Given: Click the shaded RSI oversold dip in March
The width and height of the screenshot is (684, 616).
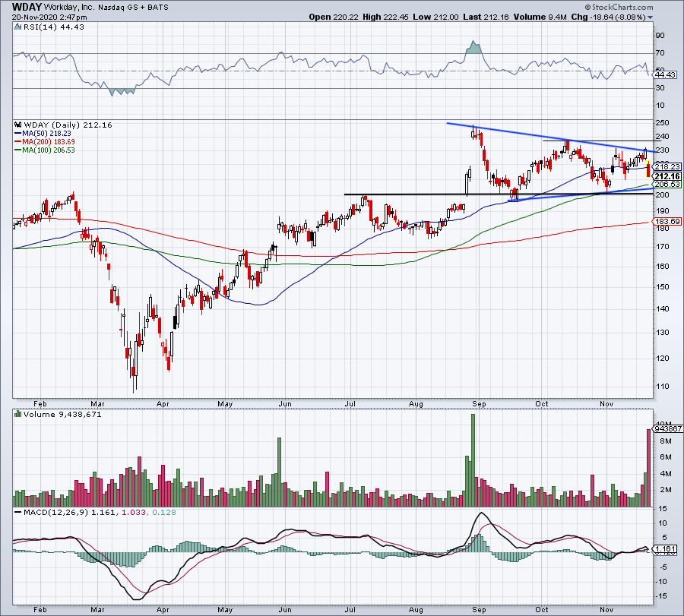Looking at the screenshot, I should [122, 91].
